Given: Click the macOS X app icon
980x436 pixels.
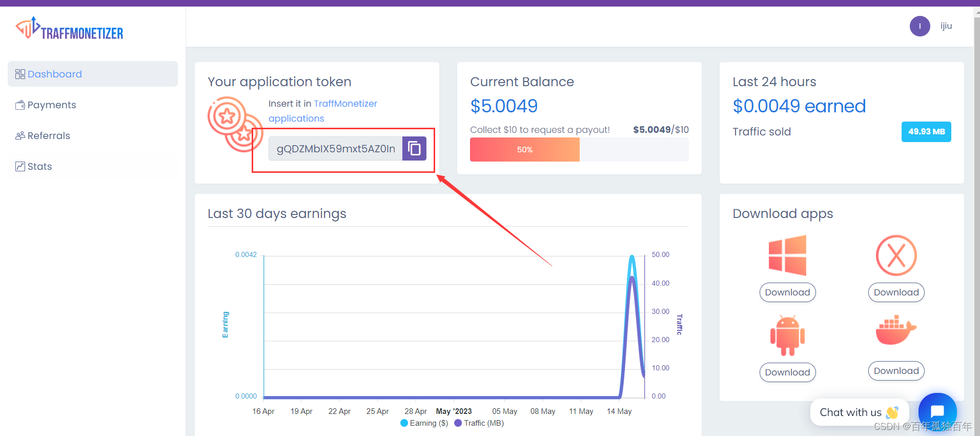Looking at the screenshot, I should pyautogui.click(x=896, y=255).
